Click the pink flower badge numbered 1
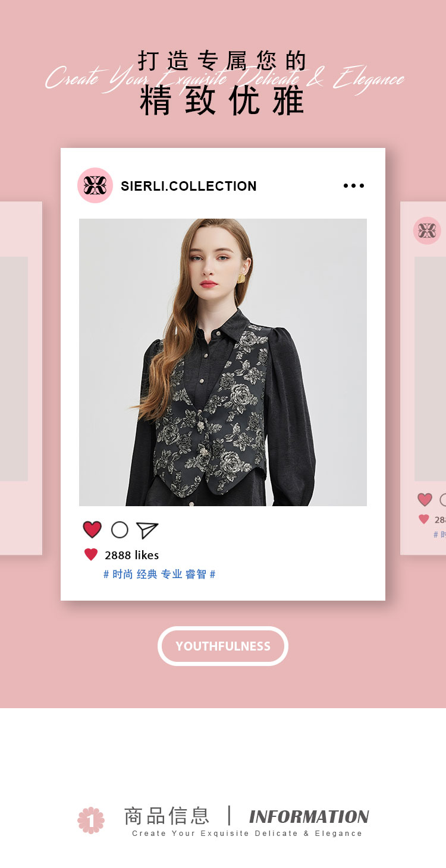Image resolution: width=446 pixels, height=868 pixels. pos(91,820)
